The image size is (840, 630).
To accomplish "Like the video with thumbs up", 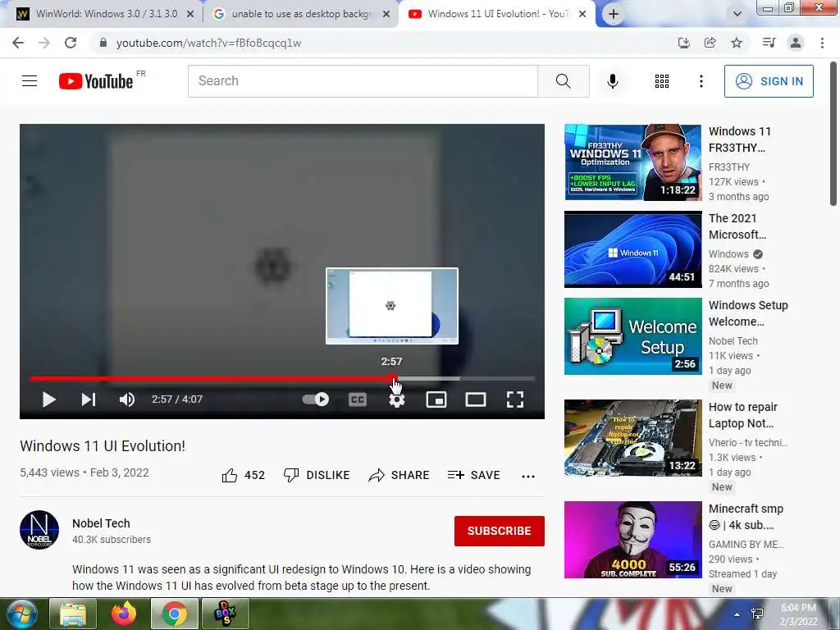I will [243, 475].
